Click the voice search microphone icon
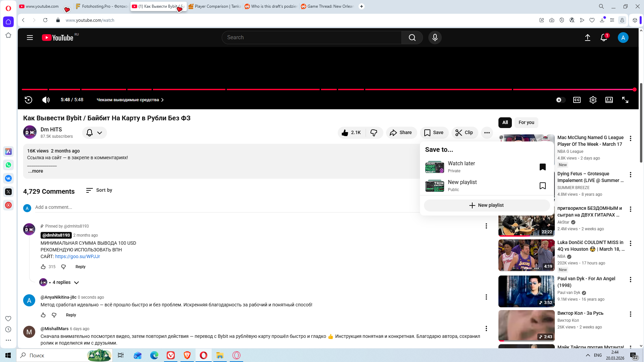644x362 pixels. point(435,38)
